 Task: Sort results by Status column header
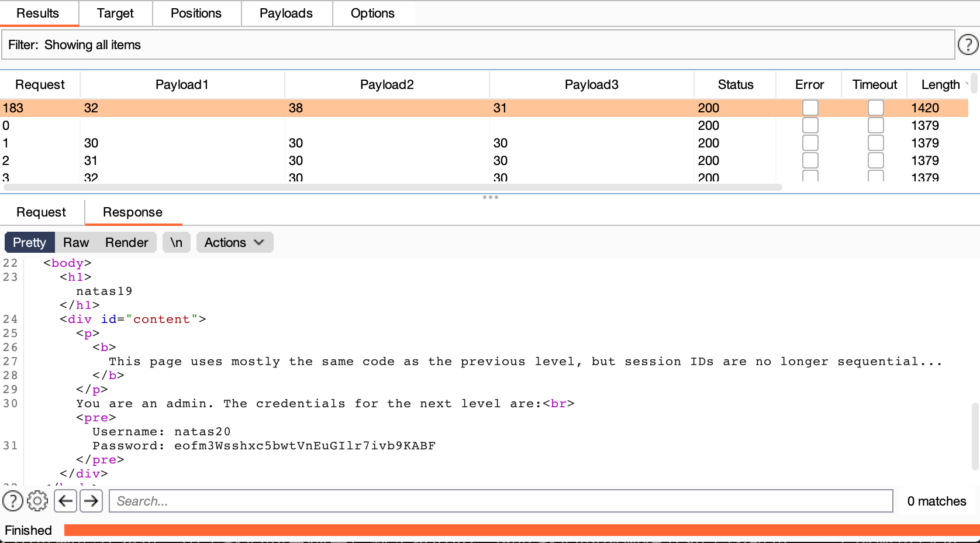pos(735,85)
